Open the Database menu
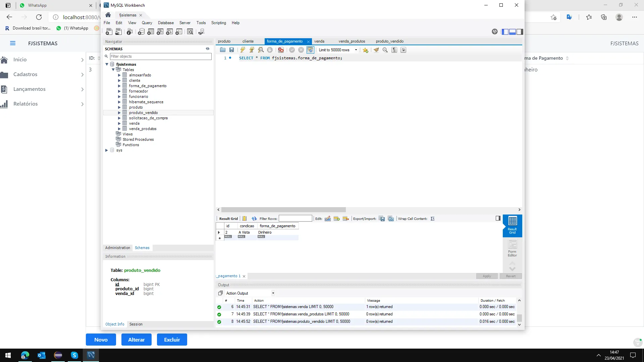Viewport: 644px width, 362px height. [166, 23]
